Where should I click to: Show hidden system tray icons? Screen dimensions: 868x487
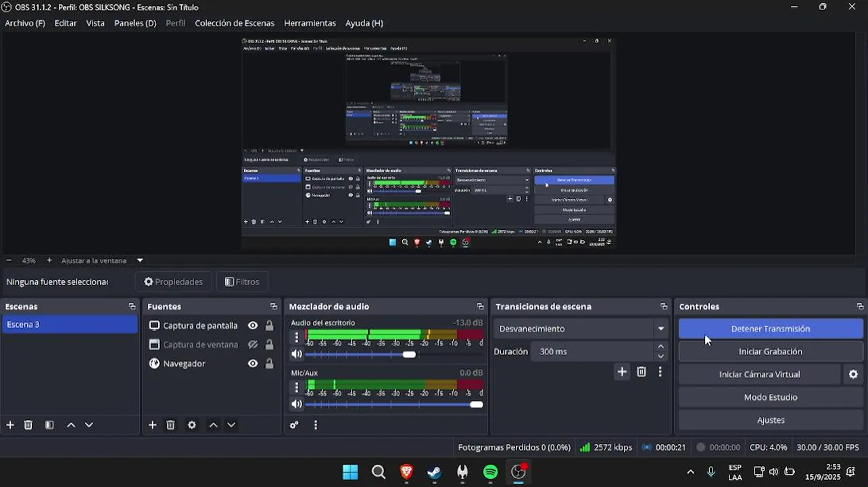(690, 472)
